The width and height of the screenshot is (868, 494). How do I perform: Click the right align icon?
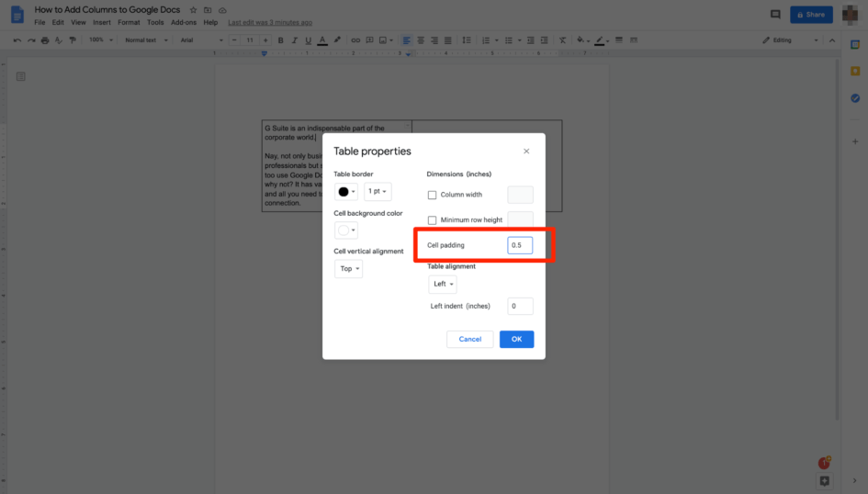[x=434, y=40]
